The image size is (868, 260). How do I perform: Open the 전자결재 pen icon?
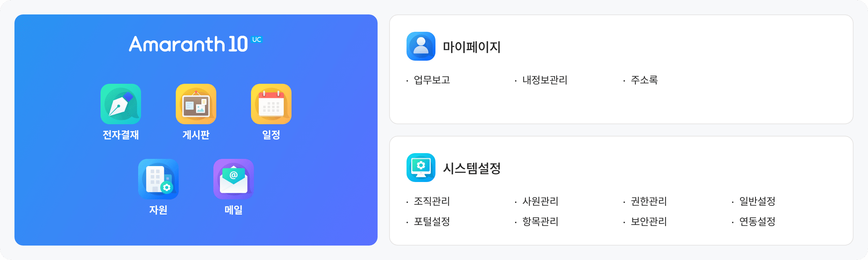(121, 104)
